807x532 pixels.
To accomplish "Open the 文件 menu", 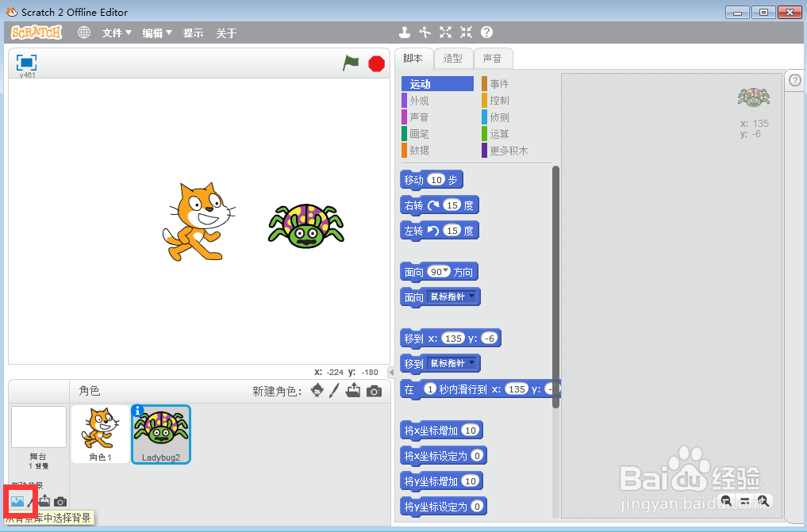I will pyautogui.click(x=117, y=33).
